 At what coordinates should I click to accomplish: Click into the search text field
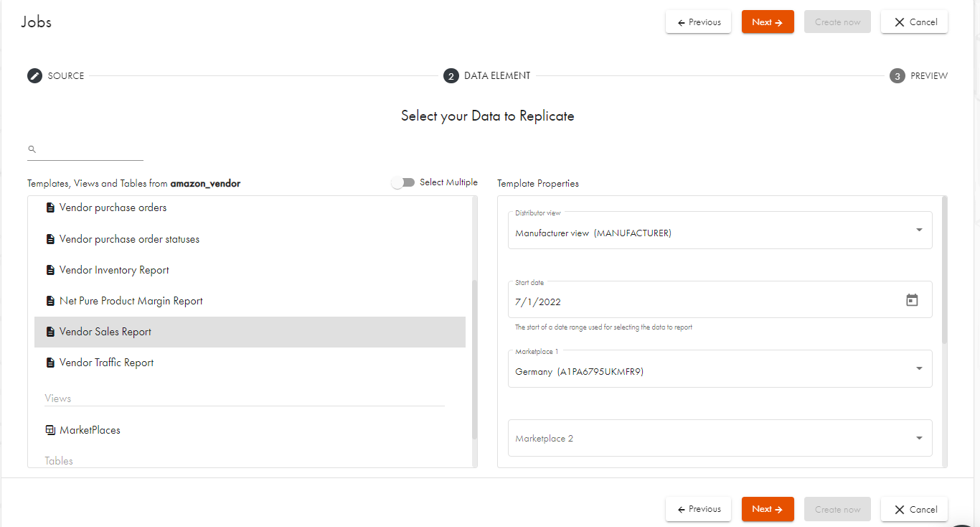(90, 150)
